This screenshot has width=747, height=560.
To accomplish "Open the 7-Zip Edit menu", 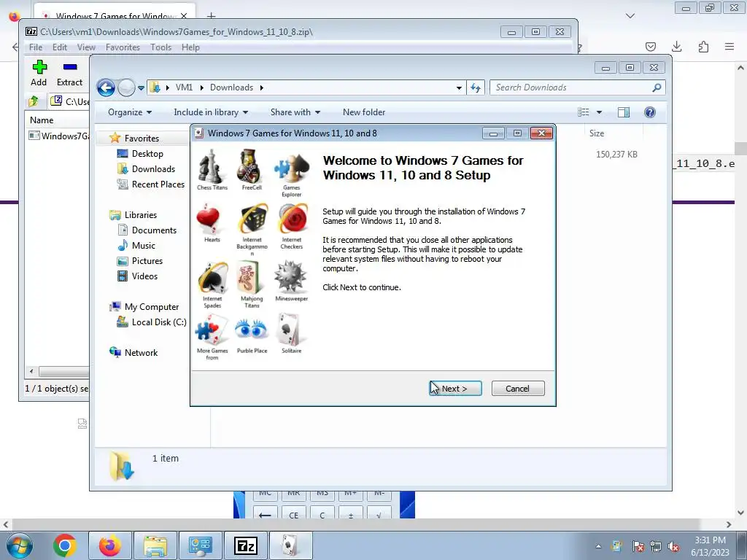I will pos(60,47).
